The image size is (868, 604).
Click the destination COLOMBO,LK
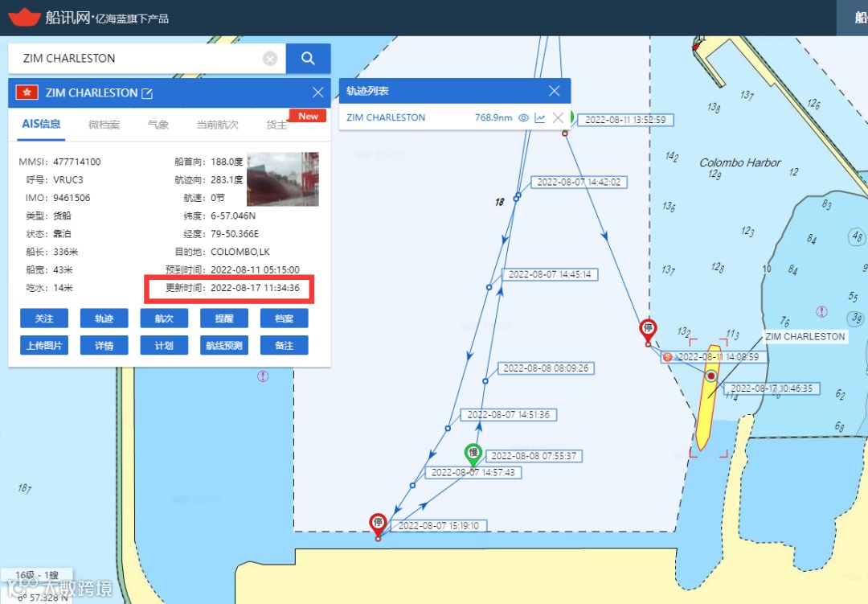(x=240, y=252)
